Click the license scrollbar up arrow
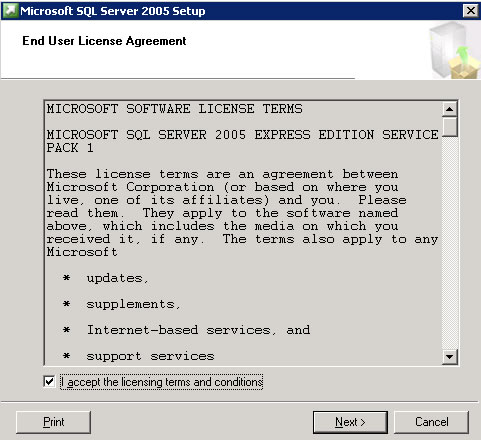Viewport: 481px width, 440px height. (450, 109)
